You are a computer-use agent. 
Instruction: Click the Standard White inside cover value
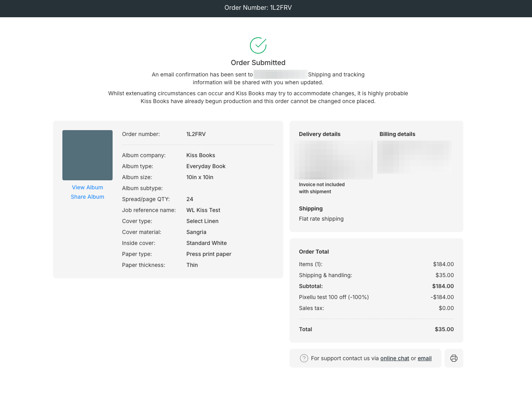pyautogui.click(x=207, y=243)
